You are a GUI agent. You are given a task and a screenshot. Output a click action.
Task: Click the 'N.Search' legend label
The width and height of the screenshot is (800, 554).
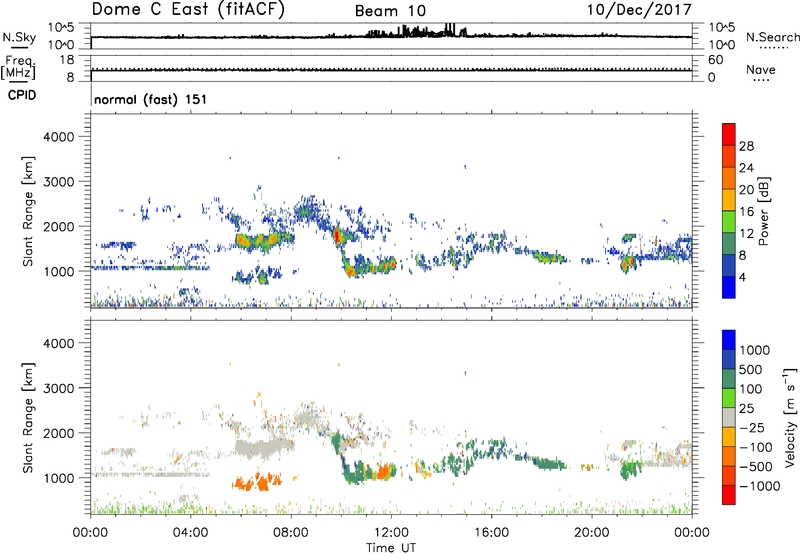[772, 37]
